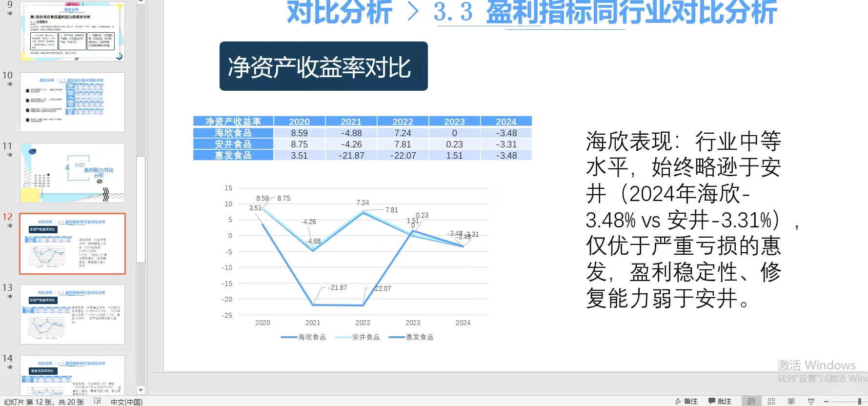
Task: Open slide 13 thumbnail
Action: coord(72,314)
